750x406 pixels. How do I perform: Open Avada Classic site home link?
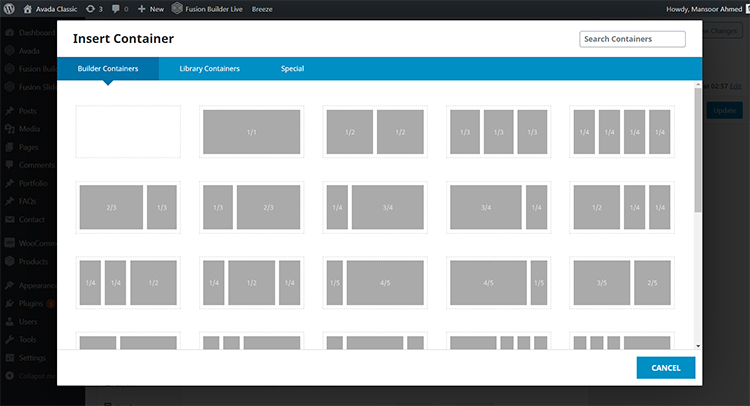tap(50, 9)
